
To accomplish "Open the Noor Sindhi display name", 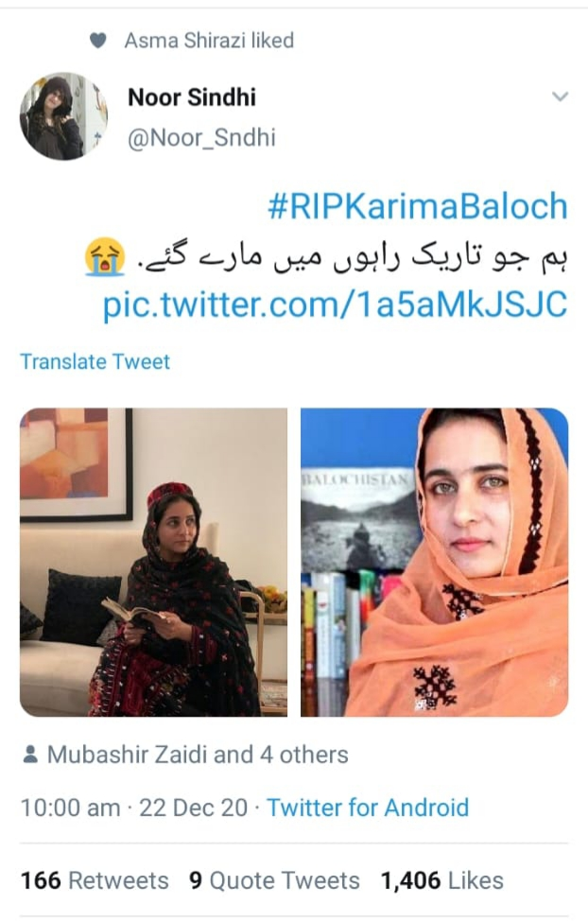I will click(x=192, y=97).
